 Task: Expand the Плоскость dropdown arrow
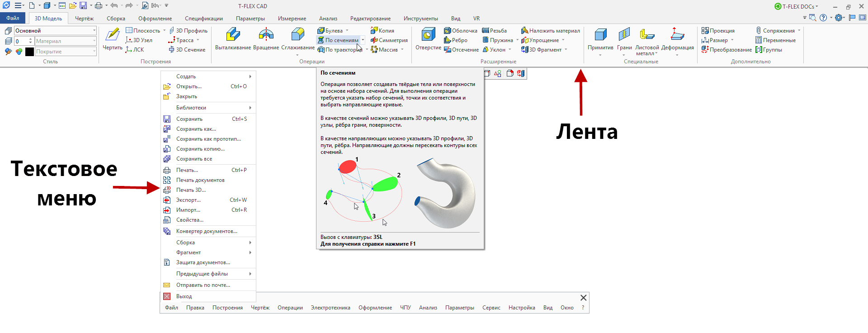pyautogui.click(x=164, y=31)
